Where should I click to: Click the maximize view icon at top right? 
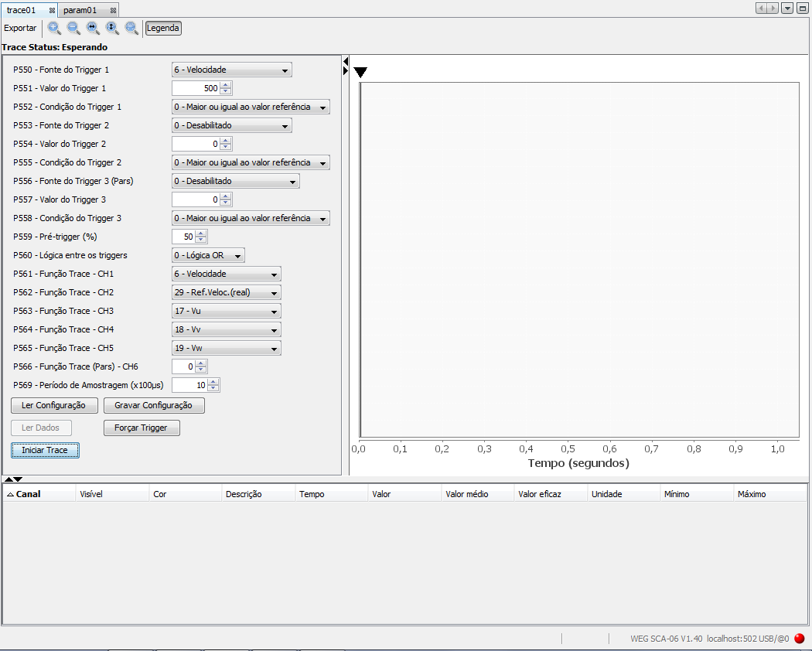[x=802, y=7]
